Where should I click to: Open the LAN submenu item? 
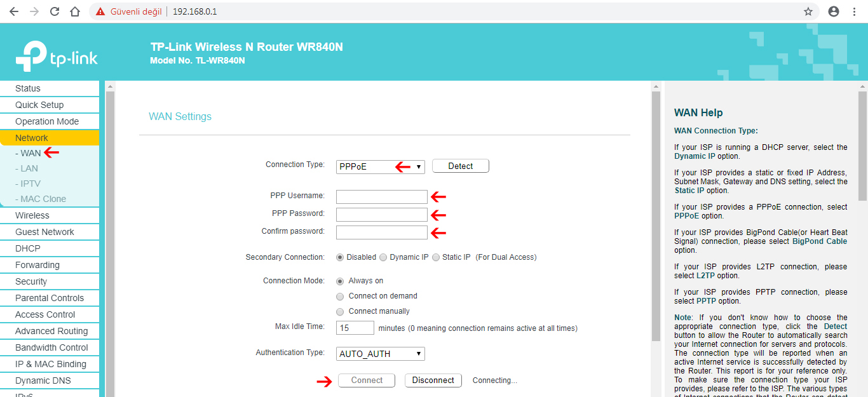tap(27, 168)
